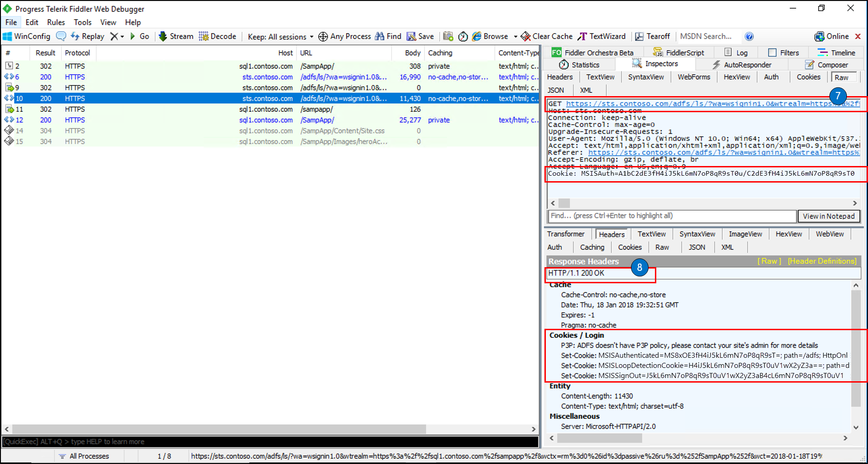Open the Rules menu

(x=56, y=22)
